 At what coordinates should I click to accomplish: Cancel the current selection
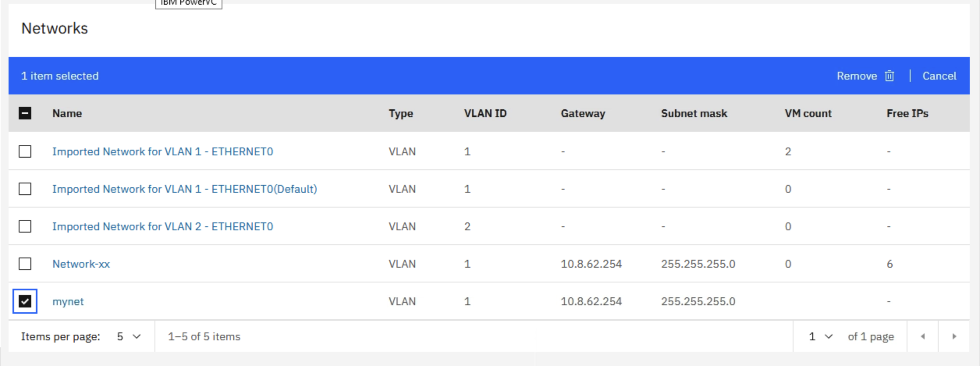[939, 76]
